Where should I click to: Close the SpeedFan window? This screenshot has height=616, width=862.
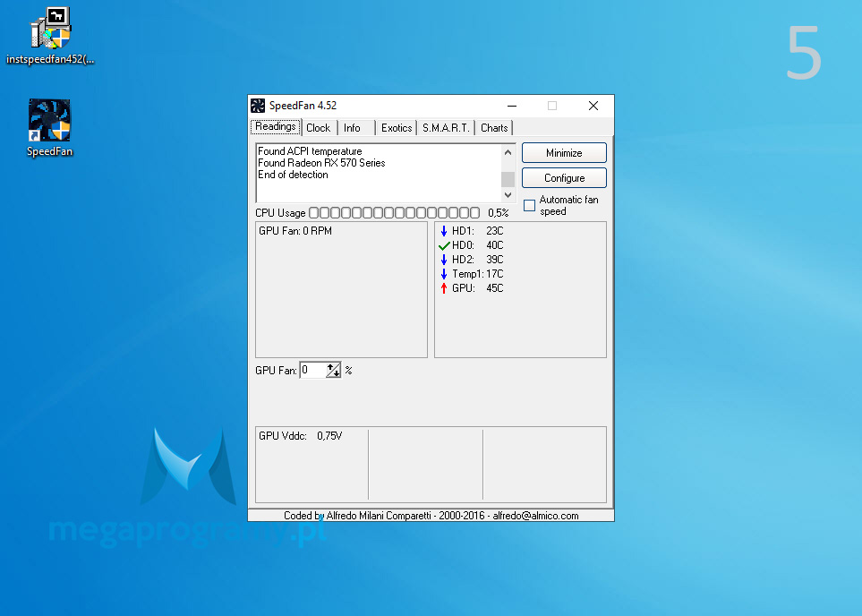pyautogui.click(x=593, y=106)
